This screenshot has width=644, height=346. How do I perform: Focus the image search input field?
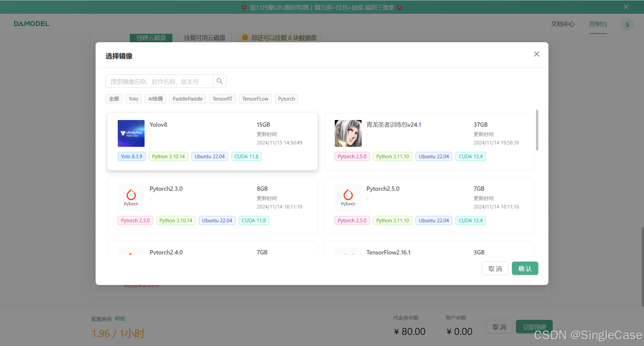pyautogui.click(x=160, y=81)
